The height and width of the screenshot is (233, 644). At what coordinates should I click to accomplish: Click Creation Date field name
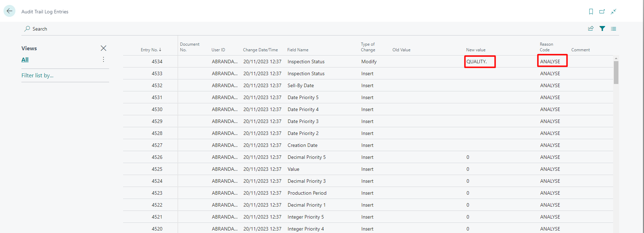click(302, 145)
